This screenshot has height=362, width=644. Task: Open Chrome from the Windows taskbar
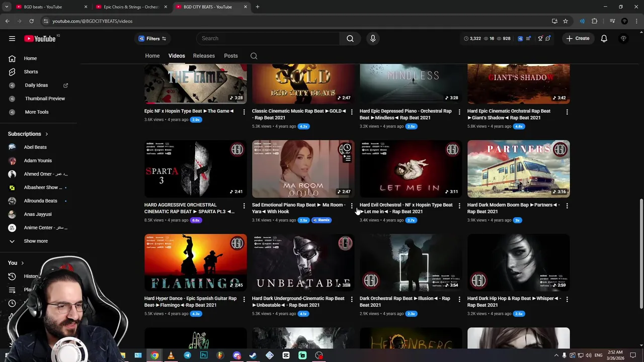click(154, 355)
